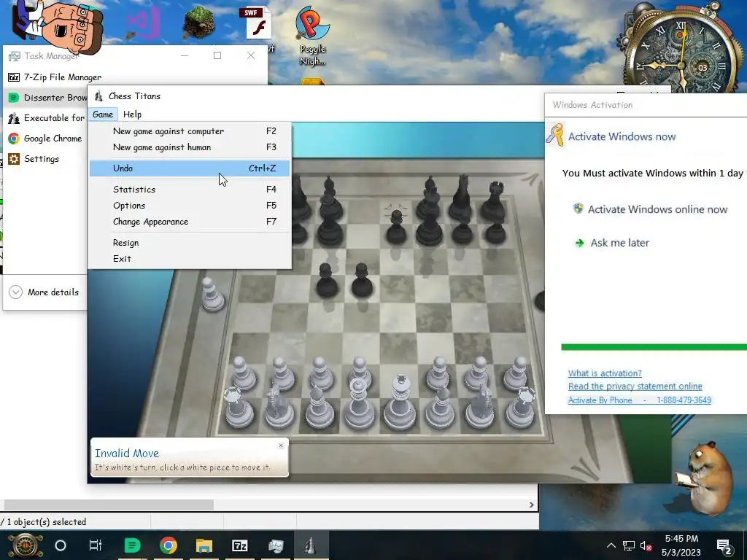Open the Help menu in Chess Titans
This screenshot has width=747, height=560.
pos(132,114)
